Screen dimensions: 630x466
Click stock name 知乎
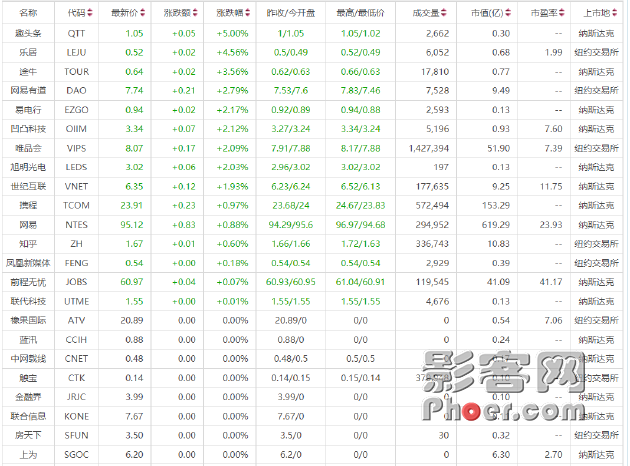click(x=28, y=244)
